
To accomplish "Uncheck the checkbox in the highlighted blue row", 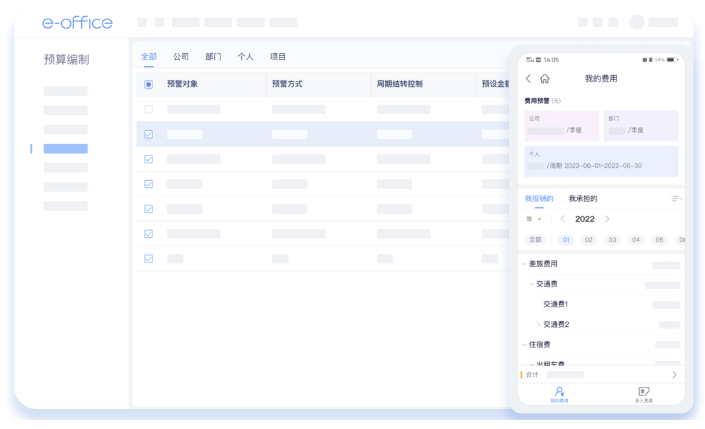I will [148, 134].
